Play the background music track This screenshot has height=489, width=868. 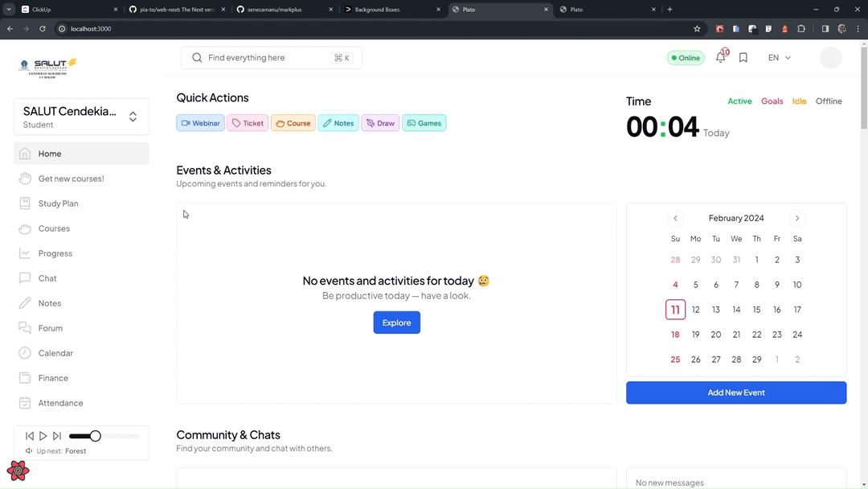(43, 436)
